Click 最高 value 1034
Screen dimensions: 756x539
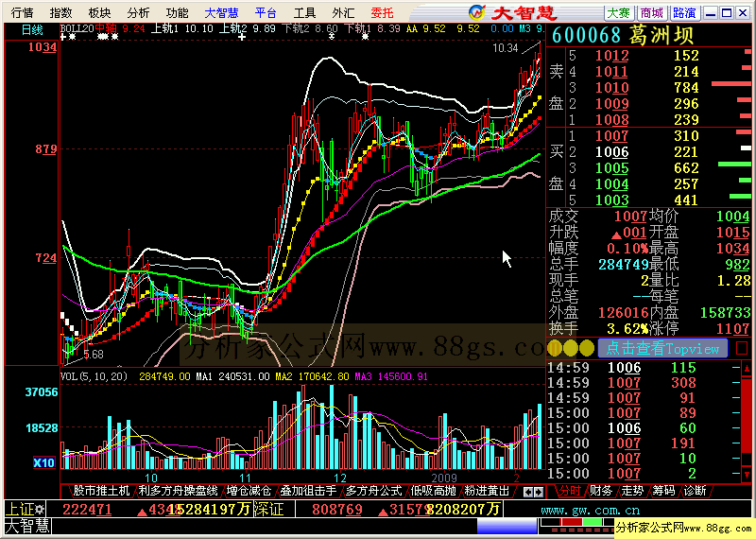pos(733,249)
